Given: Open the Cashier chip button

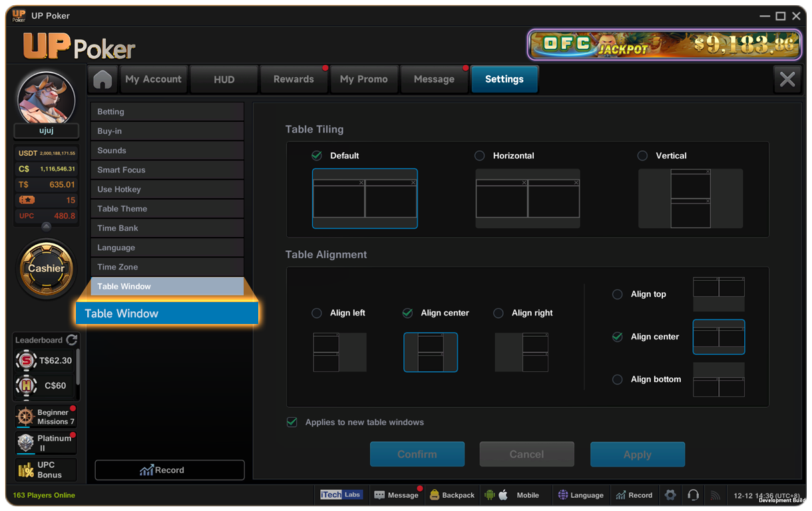Looking at the screenshot, I should (x=47, y=269).
